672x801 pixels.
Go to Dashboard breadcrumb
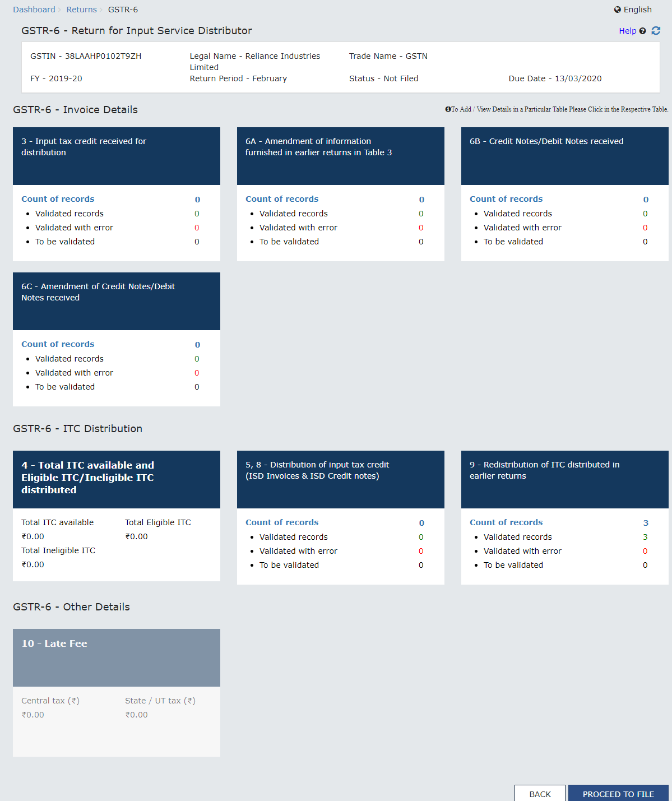(34, 10)
